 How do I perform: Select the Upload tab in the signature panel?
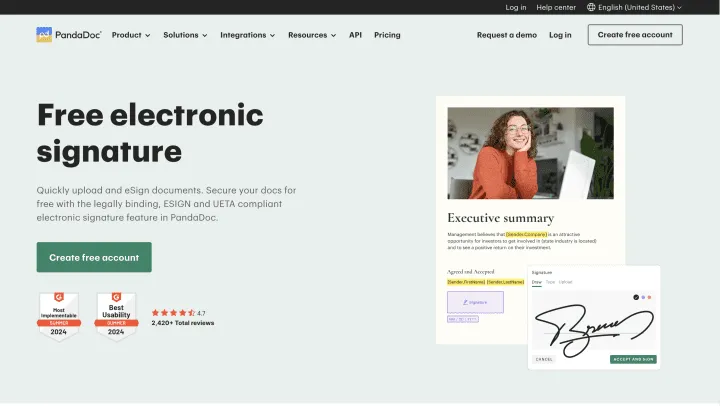[565, 282]
